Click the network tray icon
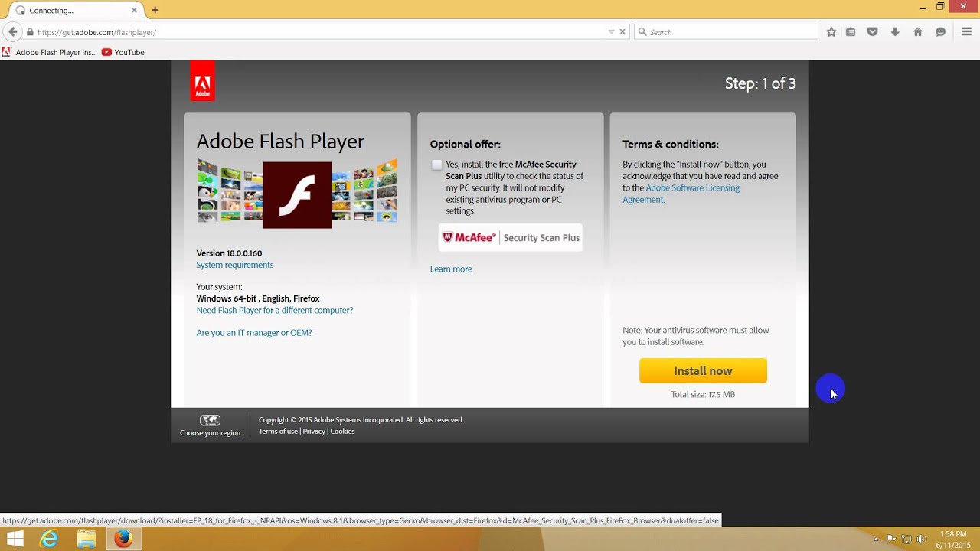 pyautogui.click(x=906, y=539)
